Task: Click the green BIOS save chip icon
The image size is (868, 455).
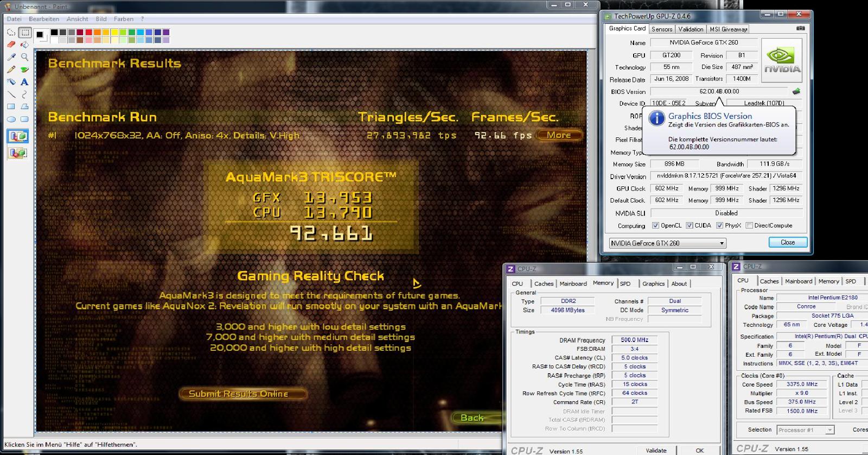Action: coord(796,91)
